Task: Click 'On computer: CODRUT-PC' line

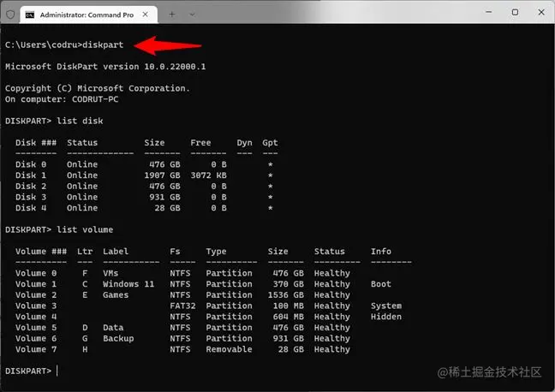Action: pos(62,99)
